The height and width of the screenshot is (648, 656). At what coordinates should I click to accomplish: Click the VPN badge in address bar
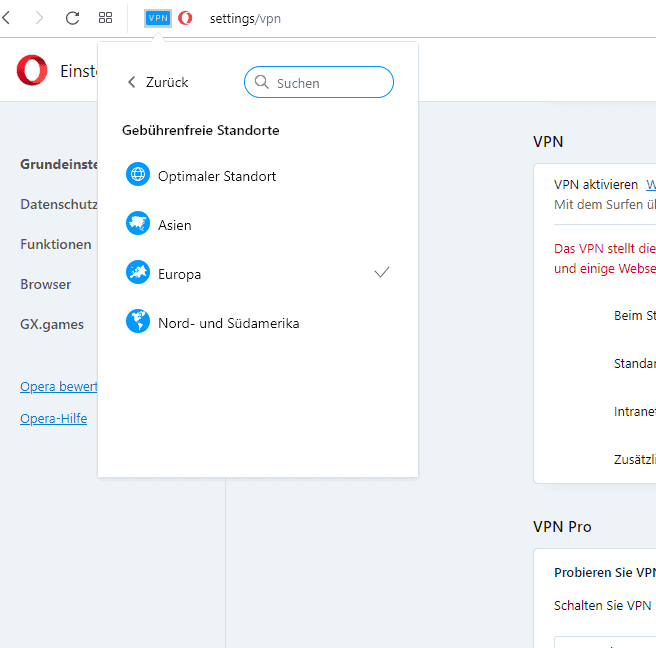[x=158, y=18]
